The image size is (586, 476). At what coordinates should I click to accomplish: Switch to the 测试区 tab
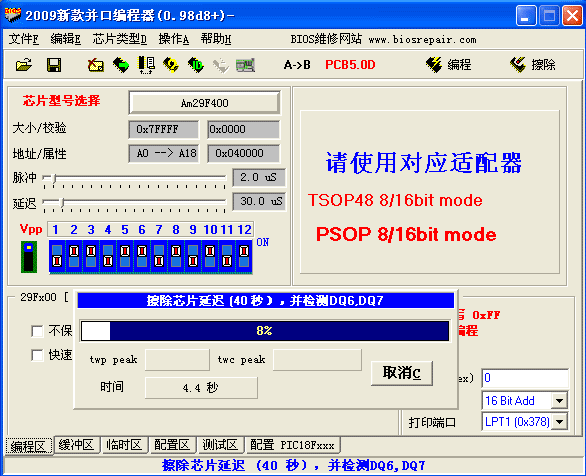[x=220, y=445]
